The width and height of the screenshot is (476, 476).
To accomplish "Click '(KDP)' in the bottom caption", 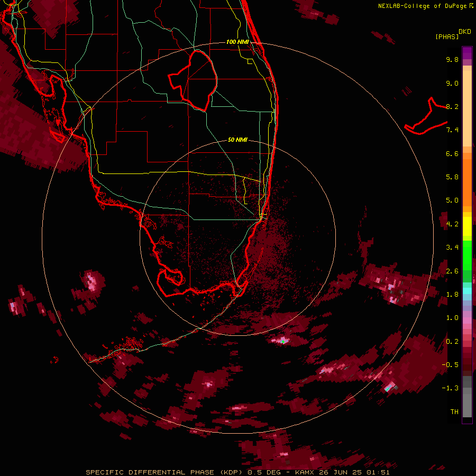I will [x=232, y=472].
